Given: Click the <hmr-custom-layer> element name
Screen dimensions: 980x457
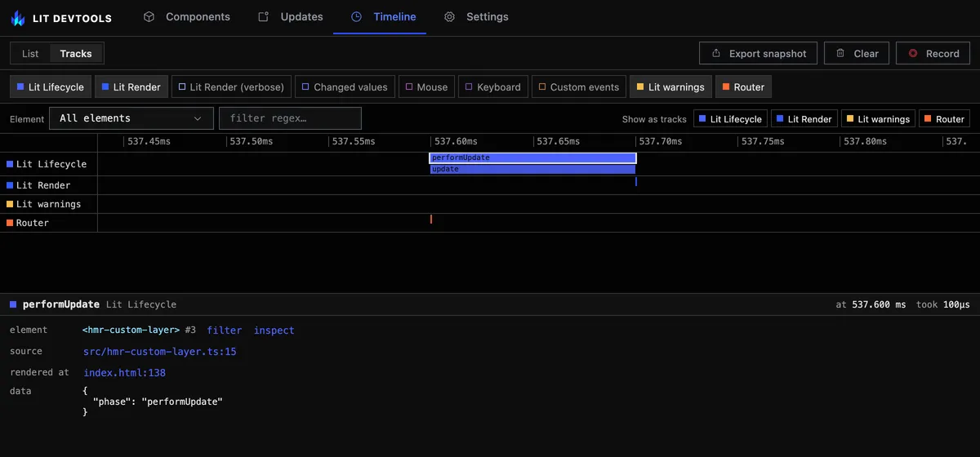Looking at the screenshot, I should [131, 331].
